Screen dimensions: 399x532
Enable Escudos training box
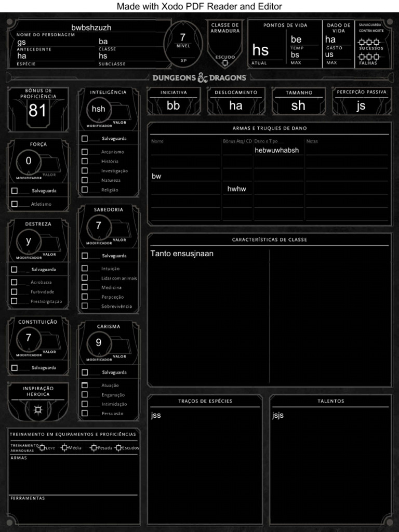[x=118, y=448]
